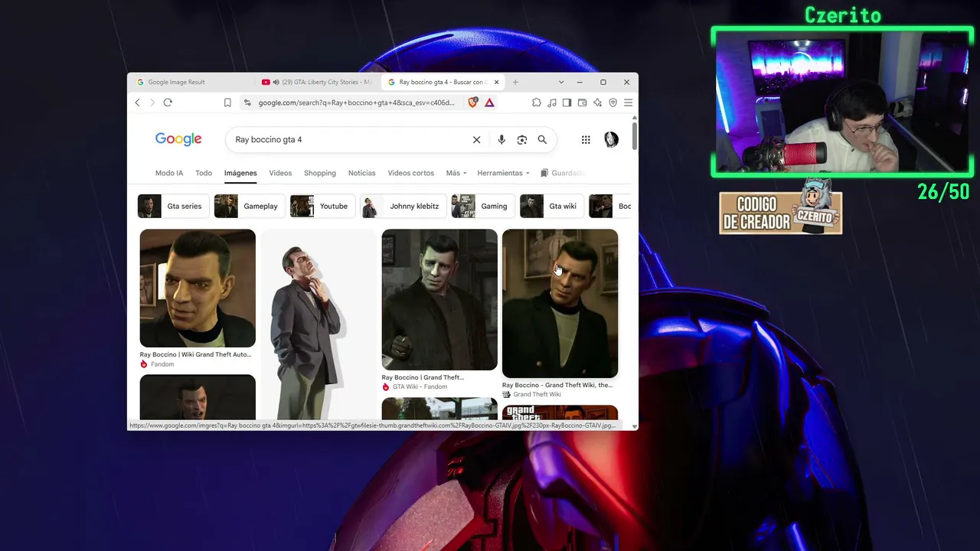Viewport: 980px width, 551px height.
Task: Switch to Noticias results tab
Action: [x=362, y=173]
